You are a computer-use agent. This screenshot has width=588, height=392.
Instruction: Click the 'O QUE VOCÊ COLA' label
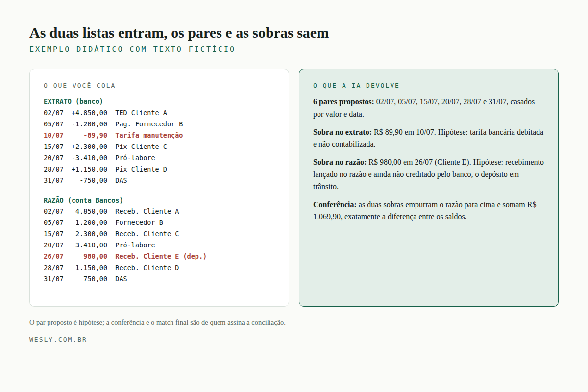click(x=79, y=86)
